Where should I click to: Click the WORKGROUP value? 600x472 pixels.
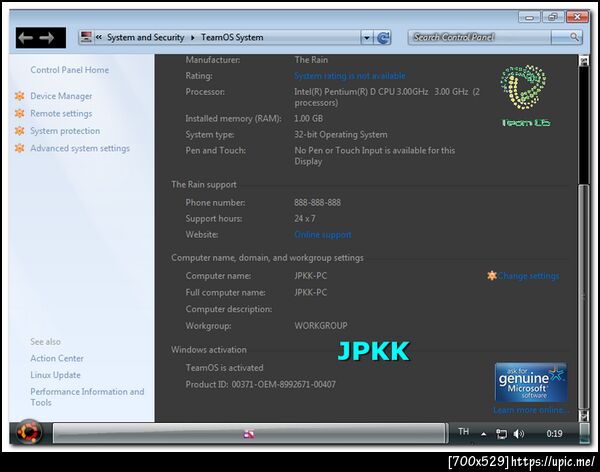click(x=321, y=326)
